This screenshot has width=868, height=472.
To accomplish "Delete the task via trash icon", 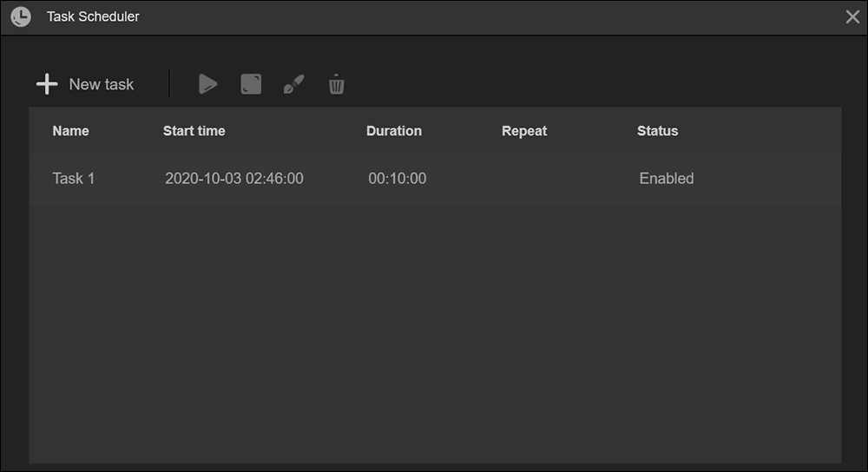I will 337,84.
